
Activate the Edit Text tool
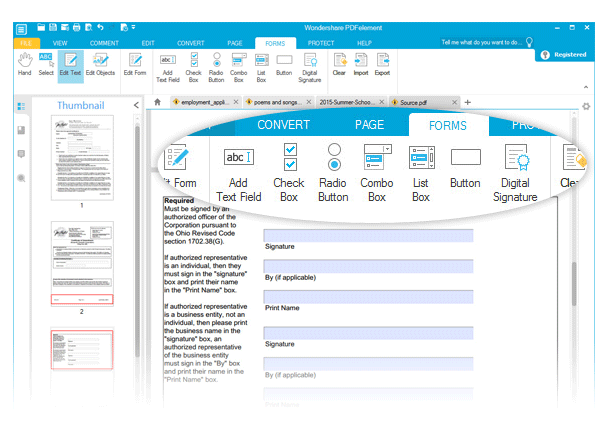pyautogui.click(x=70, y=66)
